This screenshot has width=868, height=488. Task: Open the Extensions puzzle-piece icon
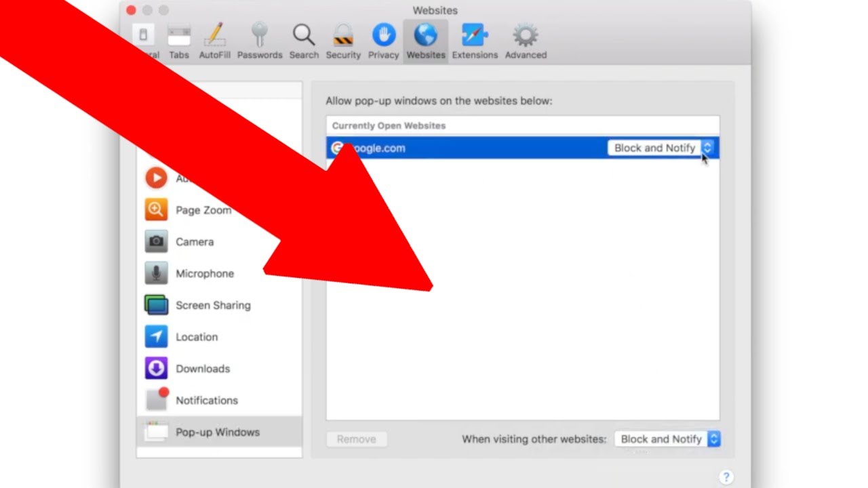pyautogui.click(x=475, y=39)
